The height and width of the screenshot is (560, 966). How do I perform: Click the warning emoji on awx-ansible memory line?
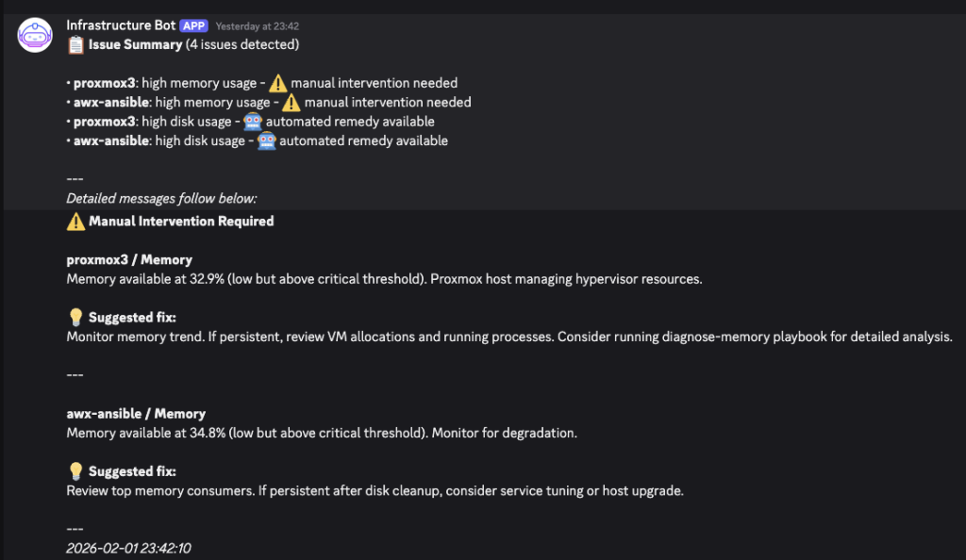(x=291, y=102)
